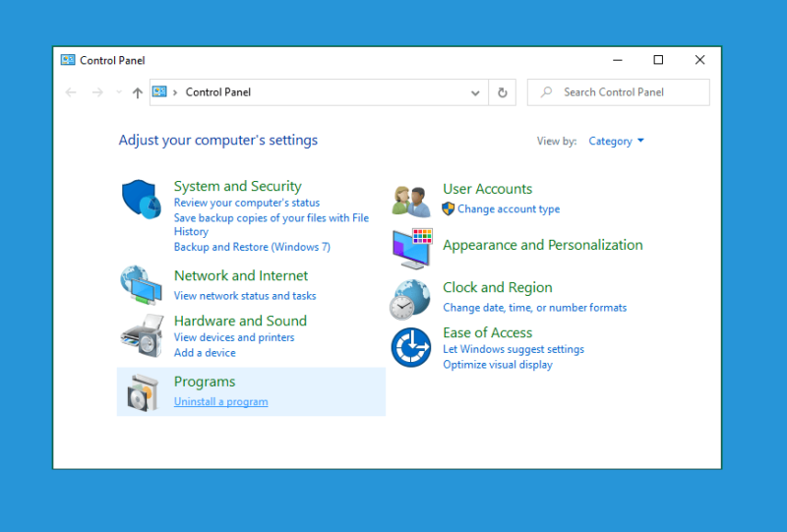Open the Clock and Region globe icon
The height and width of the screenshot is (532, 787).
pos(410,300)
